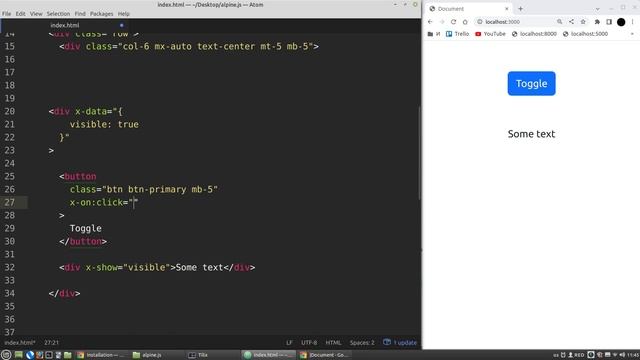
Task: Open the 1 update notification in Atom
Action: click(400, 342)
